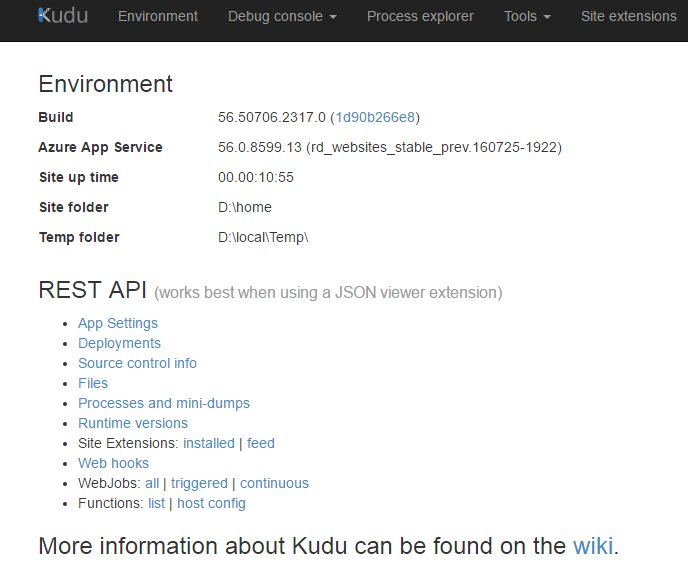Screen dimensions: 688x585
Task: View Runtime versions link
Action: coord(133,423)
